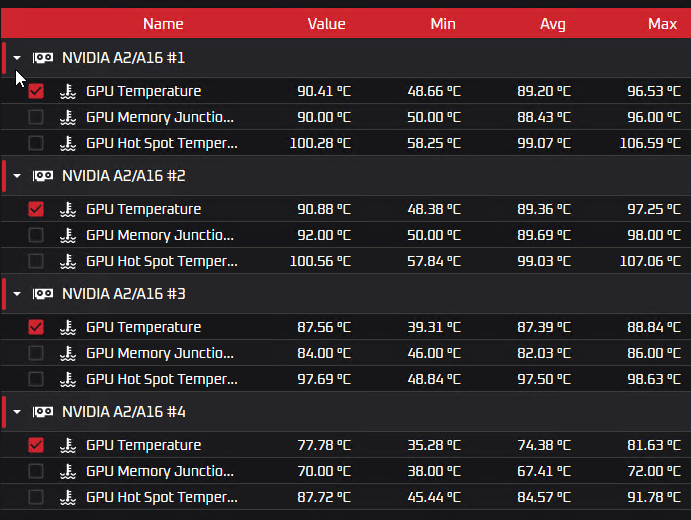
Task: Click the GPU card icon beside NVIDIA A2/A16 #1
Action: (43, 58)
